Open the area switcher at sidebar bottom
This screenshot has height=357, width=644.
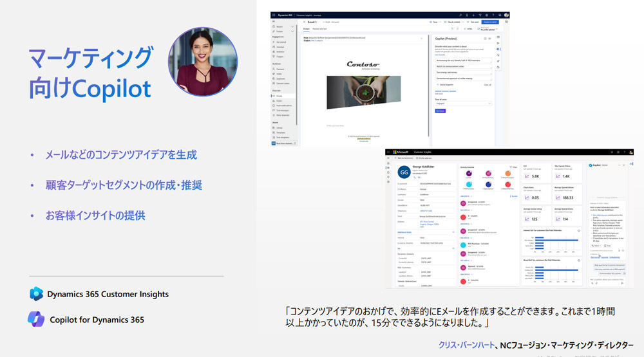[x=283, y=143]
